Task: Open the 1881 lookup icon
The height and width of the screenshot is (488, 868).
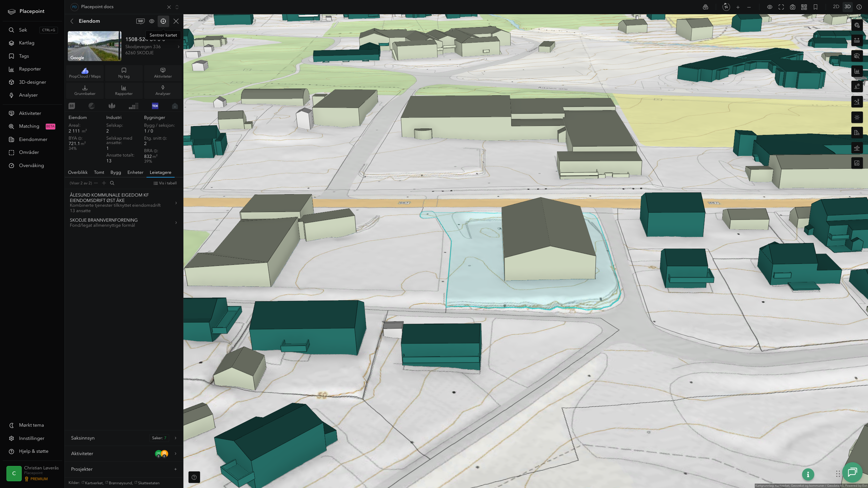Action: click(x=140, y=21)
